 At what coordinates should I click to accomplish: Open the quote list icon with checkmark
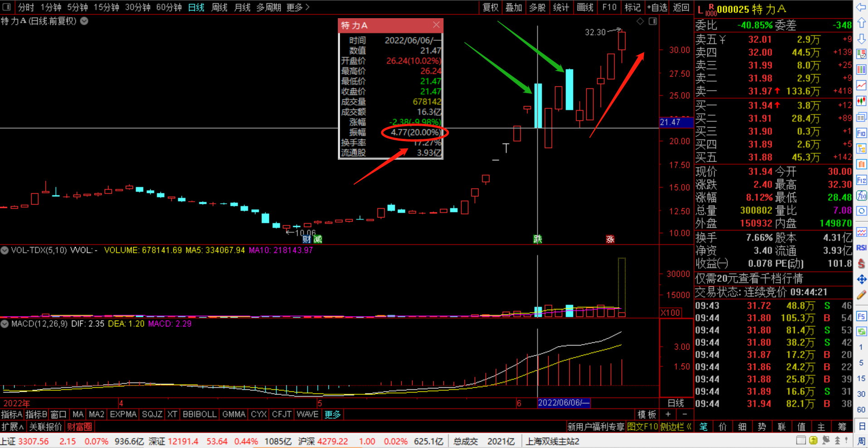[x=861, y=54]
